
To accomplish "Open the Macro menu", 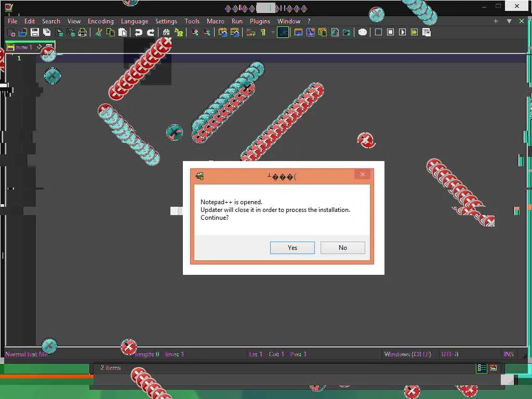I will tap(216, 21).
